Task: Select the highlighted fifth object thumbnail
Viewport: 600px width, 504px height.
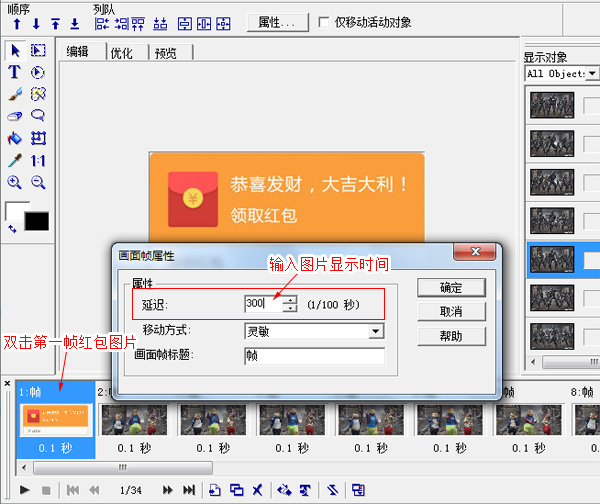Action: (x=552, y=259)
